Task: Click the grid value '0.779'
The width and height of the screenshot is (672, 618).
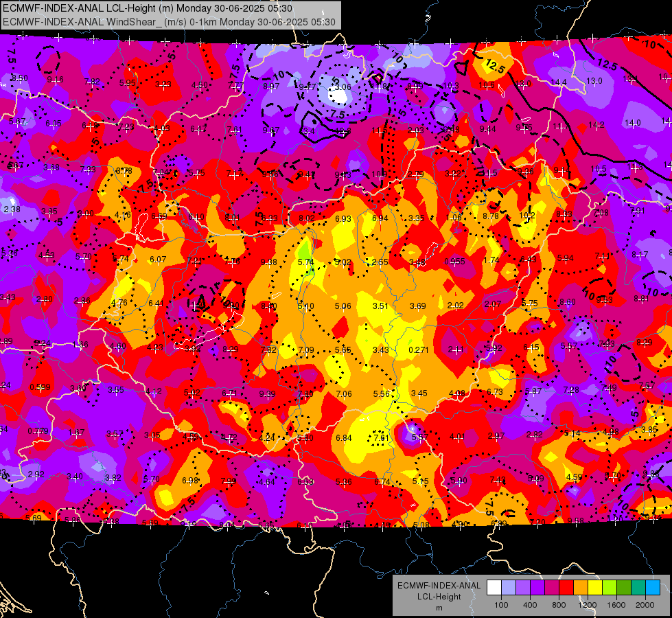Action: pos(38,431)
